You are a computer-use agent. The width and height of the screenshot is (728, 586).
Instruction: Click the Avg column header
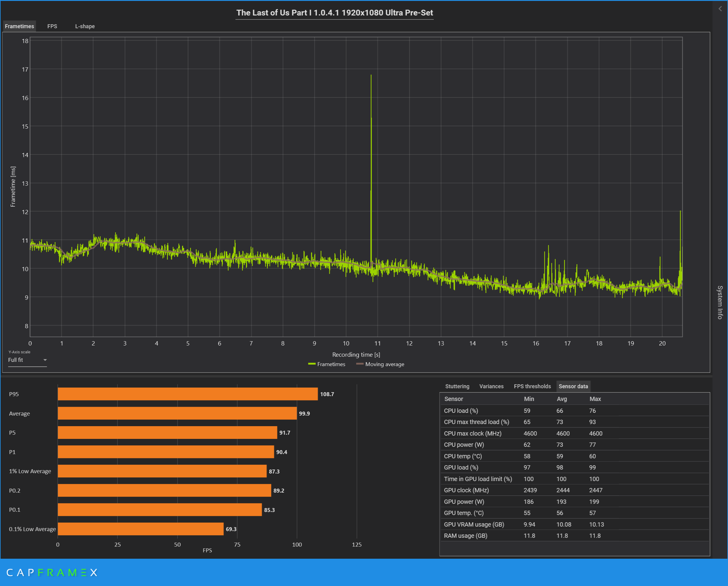click(x=561, y=399)
